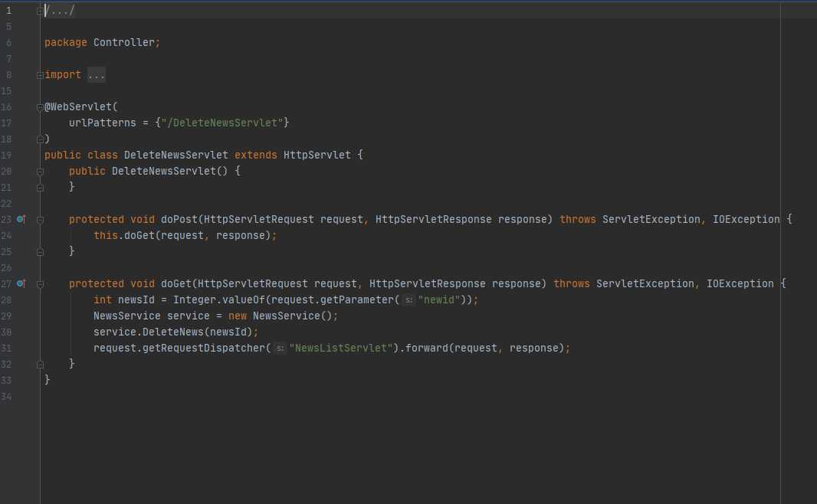This screenshot has width=817, height=504.
Task: Click throws keyword in doPost signature
Action: (578, 220)
